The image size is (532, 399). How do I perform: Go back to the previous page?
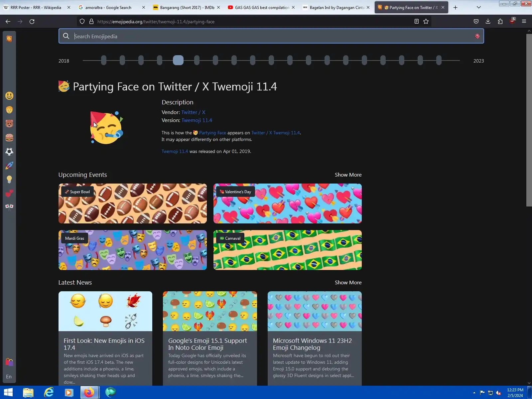click(x=8, y=22)
